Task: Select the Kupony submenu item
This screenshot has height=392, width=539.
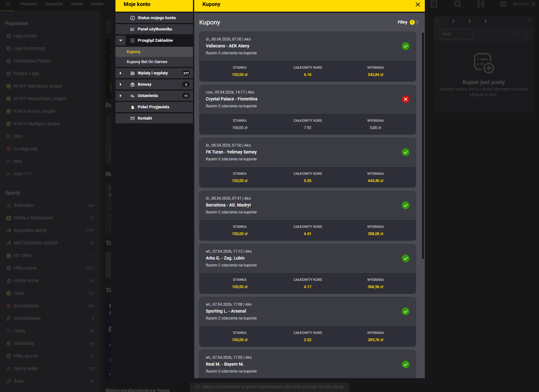Action: (x=154, y=52)
